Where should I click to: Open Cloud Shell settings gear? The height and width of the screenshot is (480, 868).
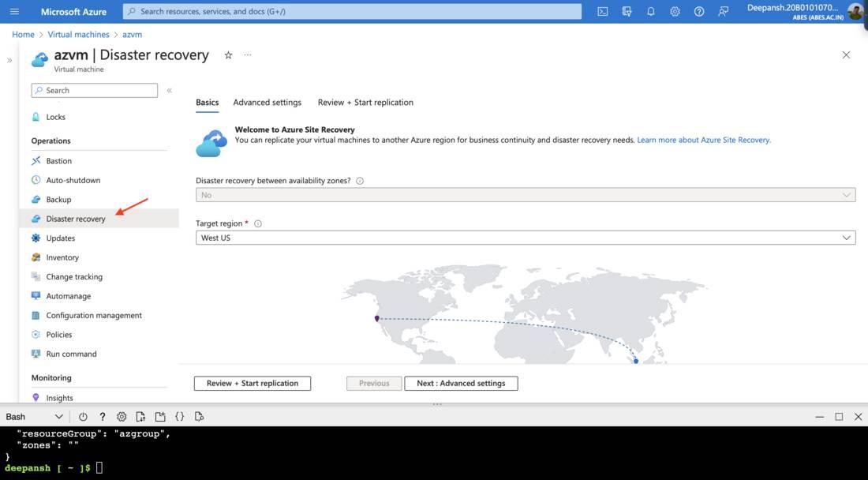coord(122,416)
